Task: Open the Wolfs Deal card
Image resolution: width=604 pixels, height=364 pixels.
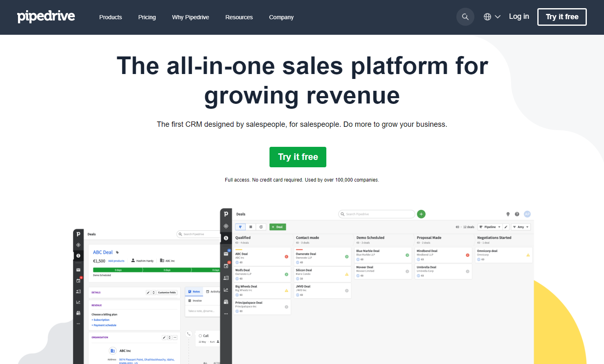Action: [262, 274]
